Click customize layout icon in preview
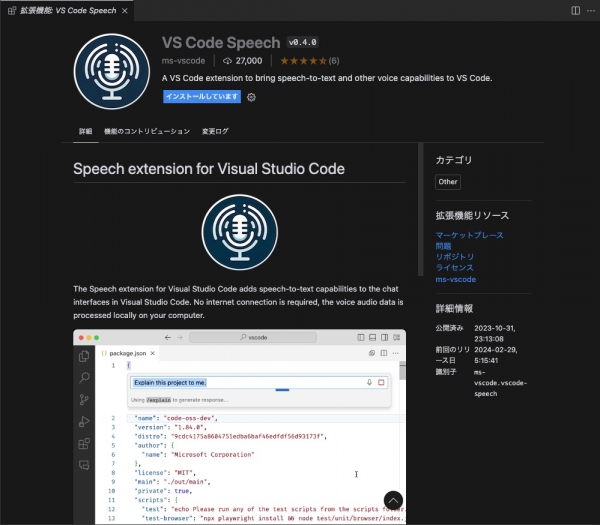 pos(396,338)
